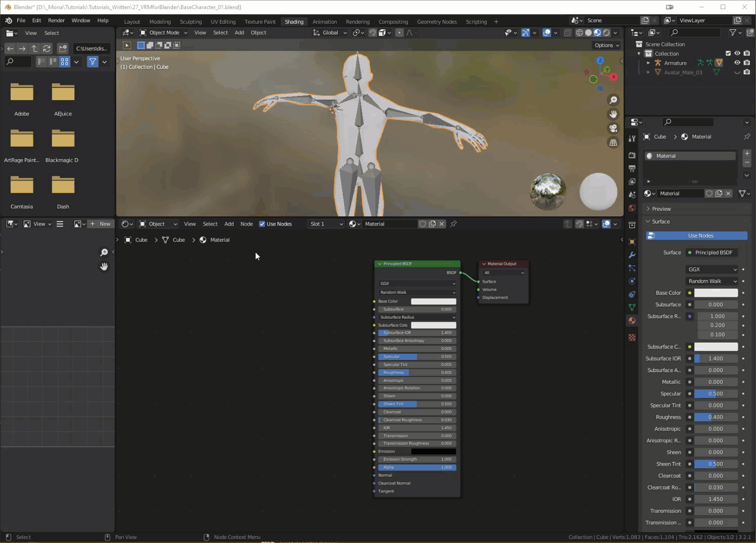Switch to orthographic grid view icon
Screen dimensions: 756x543
click(613, 143)
